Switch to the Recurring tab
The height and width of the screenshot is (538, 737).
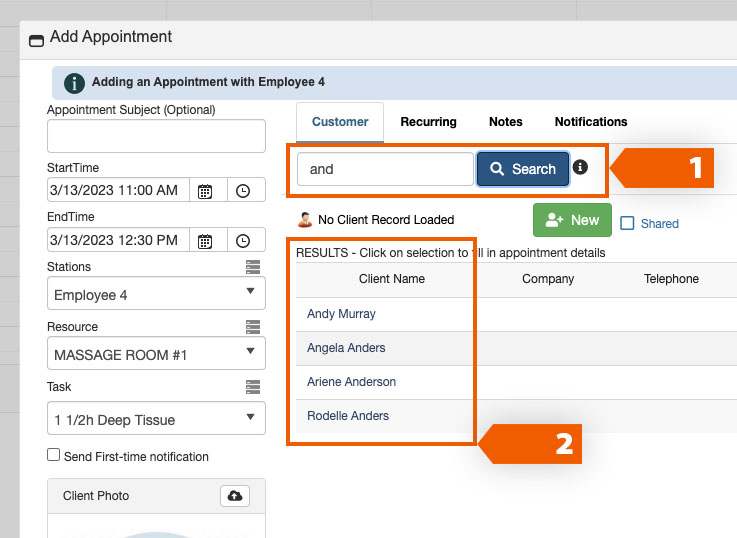click(428, 122)
